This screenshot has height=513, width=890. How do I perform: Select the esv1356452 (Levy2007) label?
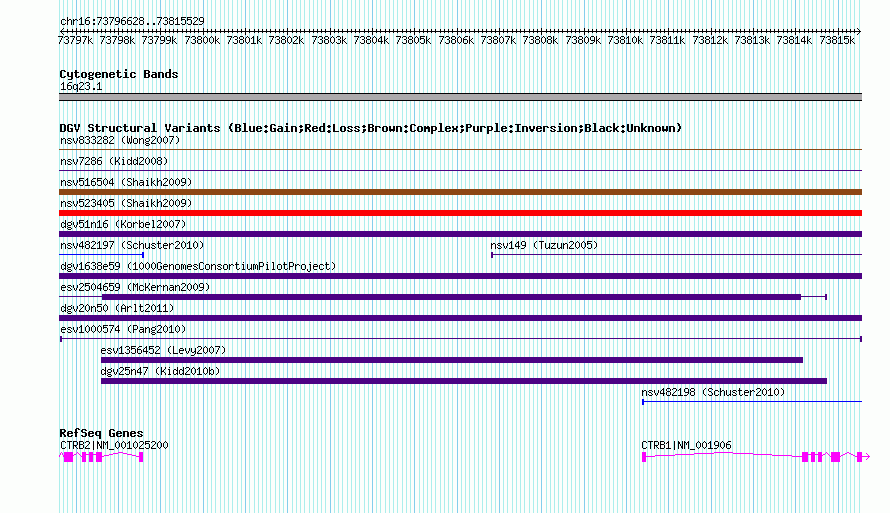163,350
